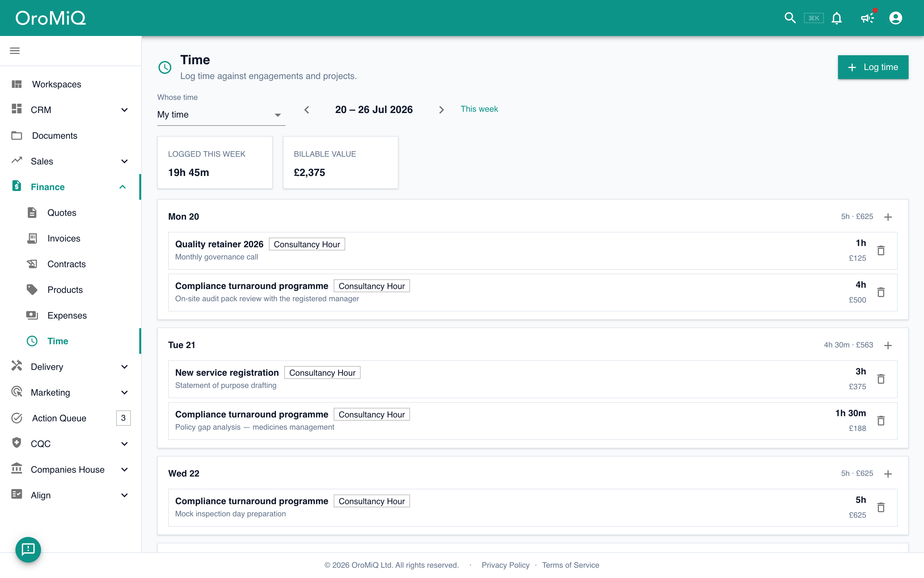Delete Statement of purpose drafting entry
The width and height of the screenshot is (924, 578).
pyautogui.click(x=881, y=379)
